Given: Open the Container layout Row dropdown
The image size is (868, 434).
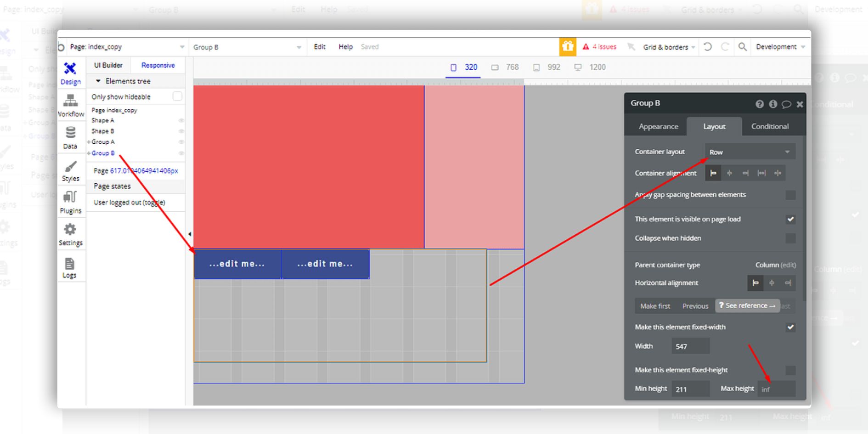Looking at the screenshot, I should click(x=750, y=152).
